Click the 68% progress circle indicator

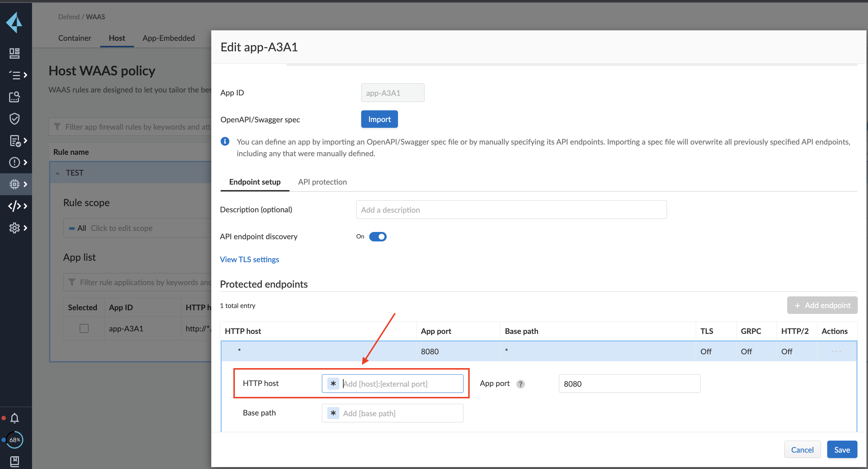point(15,440)
